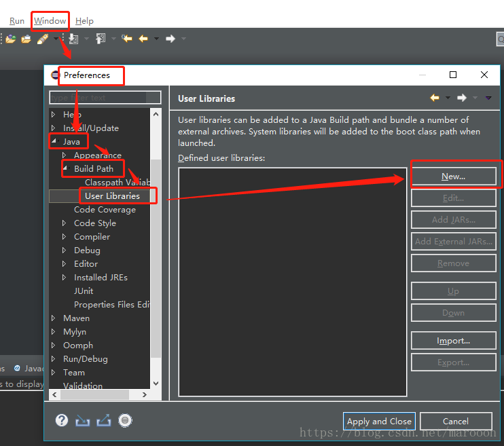Screen dimensions: 504x446
Task: Open the Preferences view menu triangle
Action: [488, 98]
